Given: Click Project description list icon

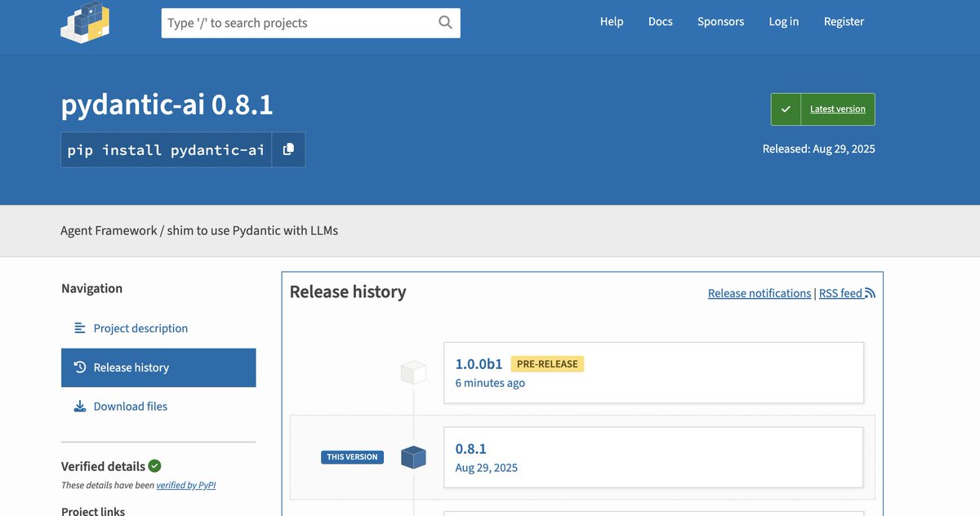Looking at the screenshot, I should (80, 328).
